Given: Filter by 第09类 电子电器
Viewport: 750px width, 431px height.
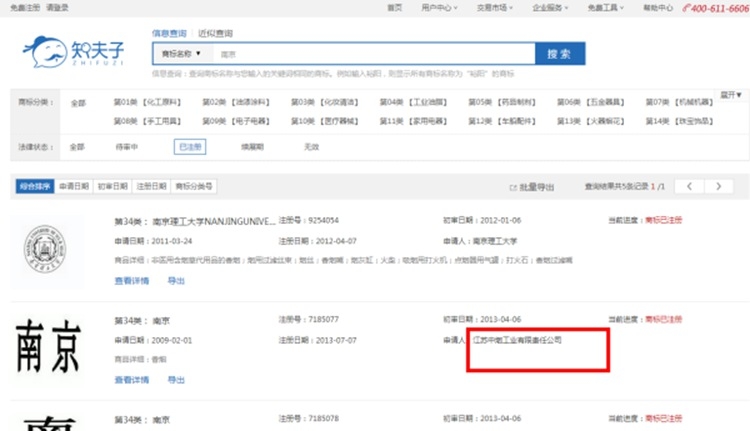Looking at the screenshot, I should (236, 122).
